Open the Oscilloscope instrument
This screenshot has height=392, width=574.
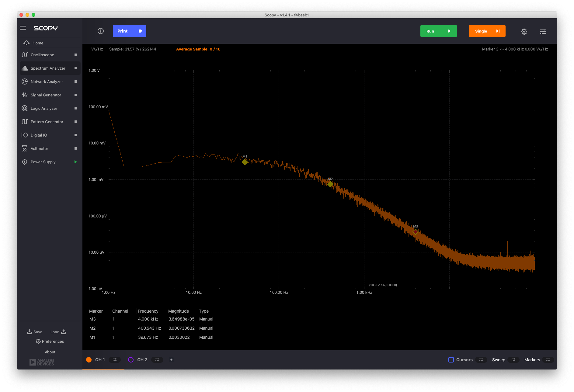[x=50, y=55]
